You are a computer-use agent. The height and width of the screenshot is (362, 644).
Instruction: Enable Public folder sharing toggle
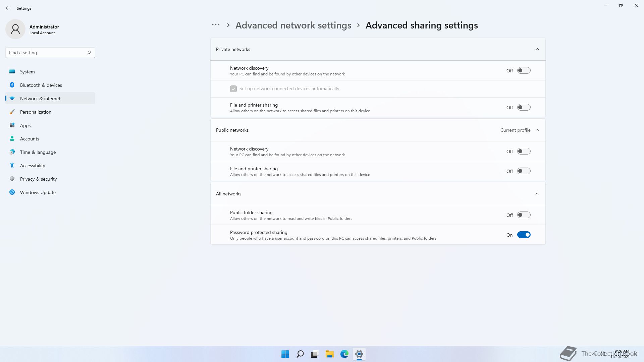(524, 215)
